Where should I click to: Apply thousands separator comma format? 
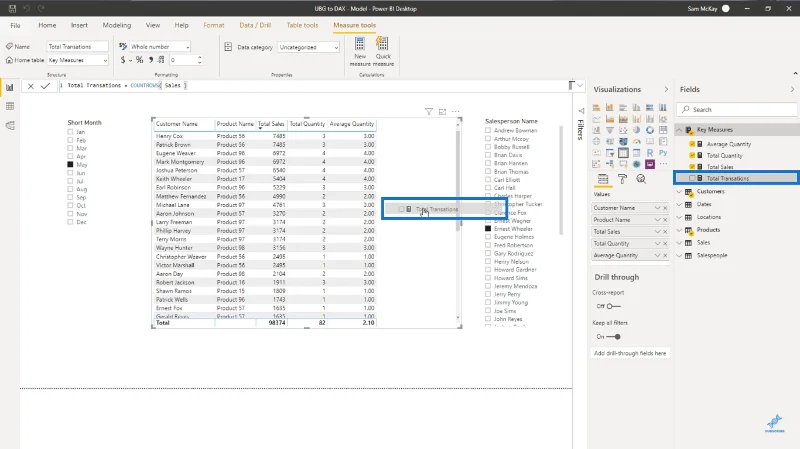[151, 60]
